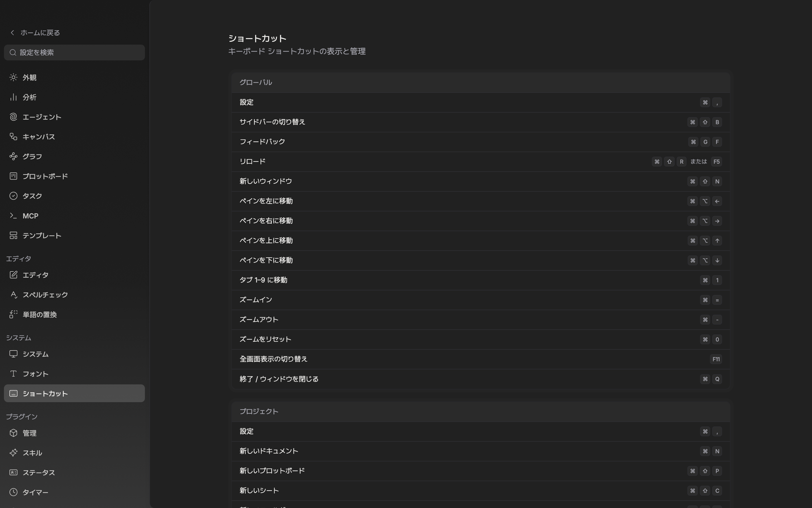The height and width of the screenshot is (508, 812).
Task: Click the back chevron beside ホームに戻る
Action: (x=12, y=32)
